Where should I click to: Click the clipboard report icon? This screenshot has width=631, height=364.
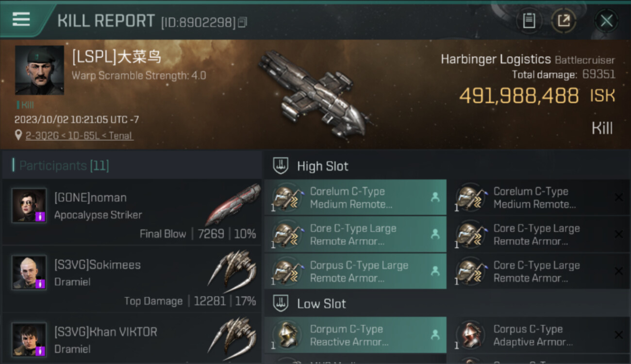(x=529, y=21)
